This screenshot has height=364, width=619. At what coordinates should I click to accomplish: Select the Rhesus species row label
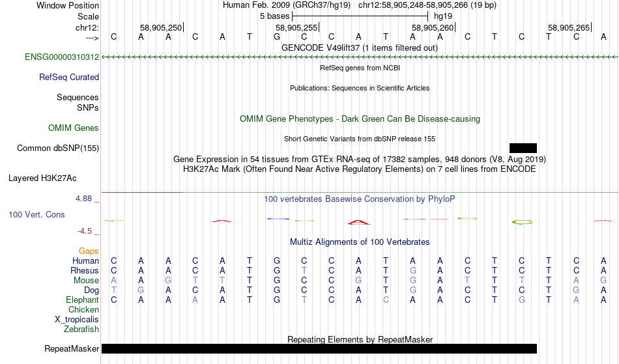pyautogui.click(x=85, y=270)
